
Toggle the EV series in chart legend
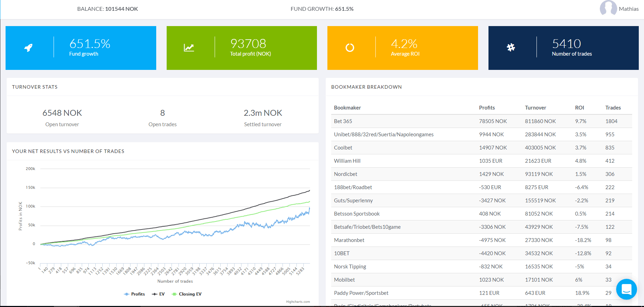tap(158, 294)
